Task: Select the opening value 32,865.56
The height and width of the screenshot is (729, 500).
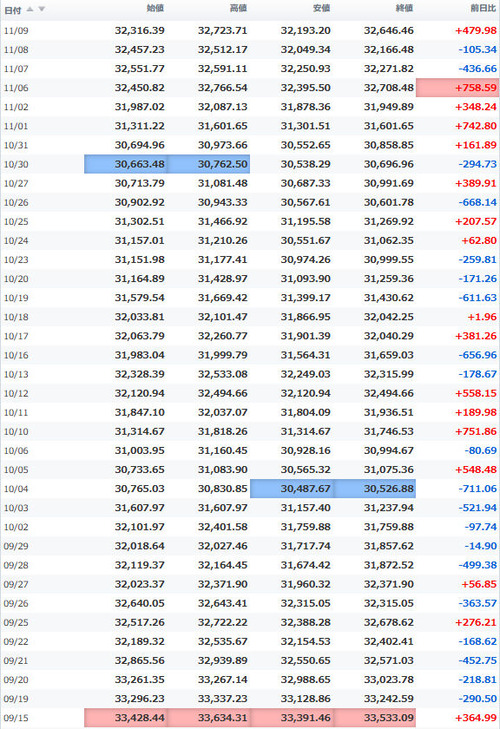Action: tap(140, 660)
